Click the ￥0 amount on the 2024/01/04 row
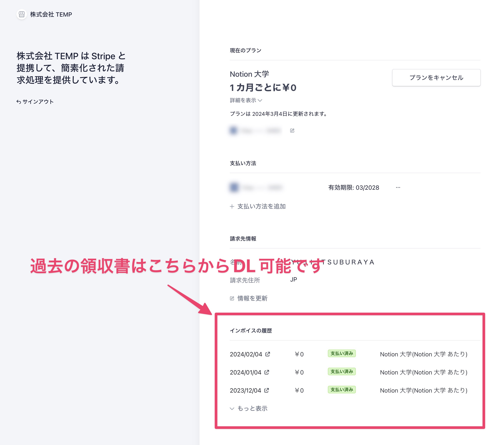This screenshot has height=445, width=504. (299, 372)
